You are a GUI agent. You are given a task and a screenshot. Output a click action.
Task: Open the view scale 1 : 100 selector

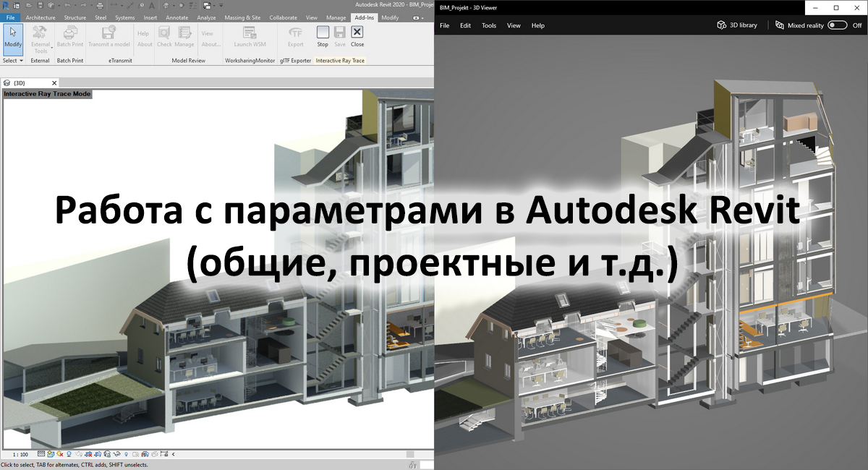(20, 454)
